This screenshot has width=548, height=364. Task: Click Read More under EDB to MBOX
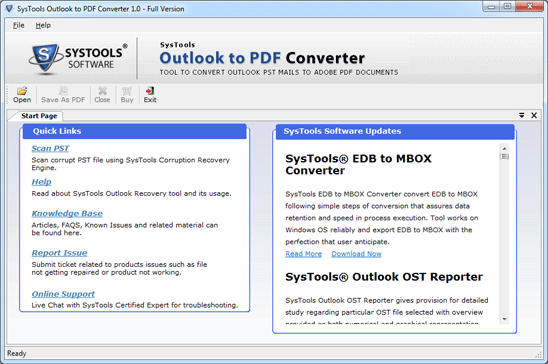(303, 254)
